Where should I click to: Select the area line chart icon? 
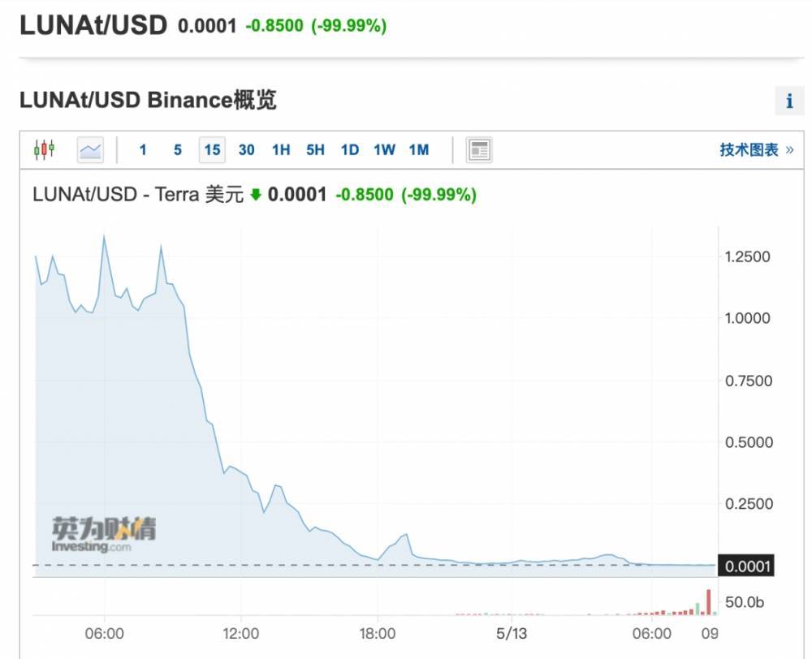tap(90, 149)
